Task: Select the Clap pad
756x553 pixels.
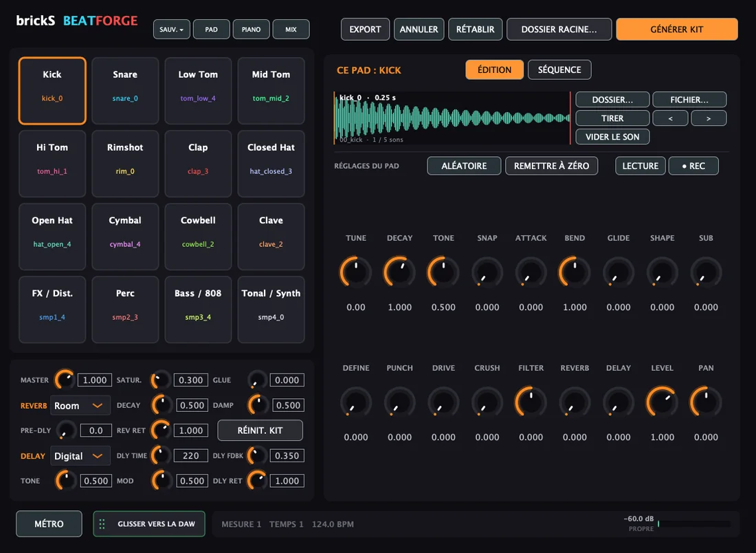Action: (x=198, y=164)
